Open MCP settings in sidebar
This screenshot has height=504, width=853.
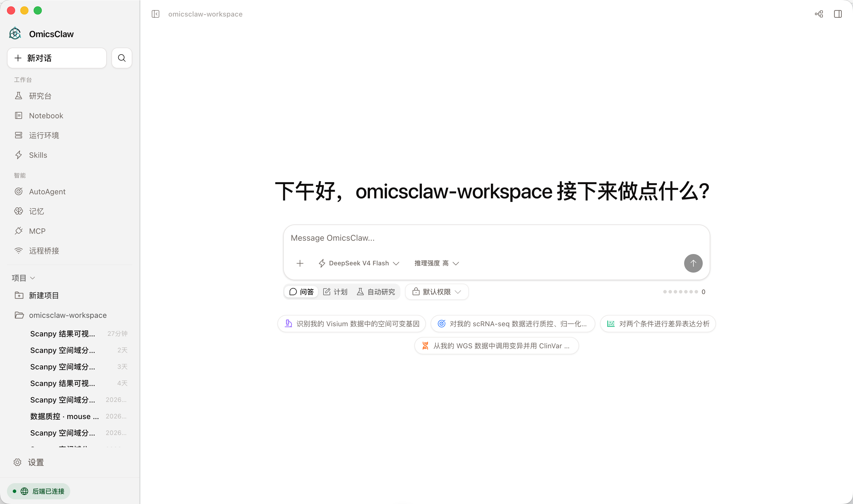[x=70, y=231]
